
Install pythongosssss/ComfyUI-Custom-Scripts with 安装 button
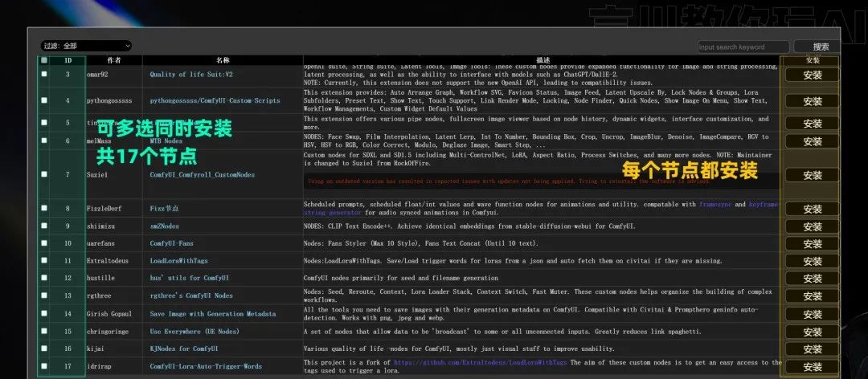pyautogui.click(x=812, y=101)
